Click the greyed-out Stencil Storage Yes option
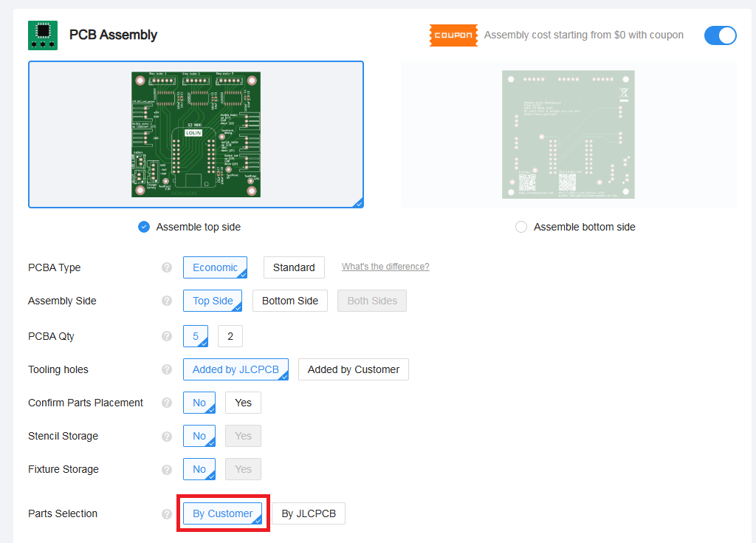This screenshot has height=543, width=756. pos(243,436)
